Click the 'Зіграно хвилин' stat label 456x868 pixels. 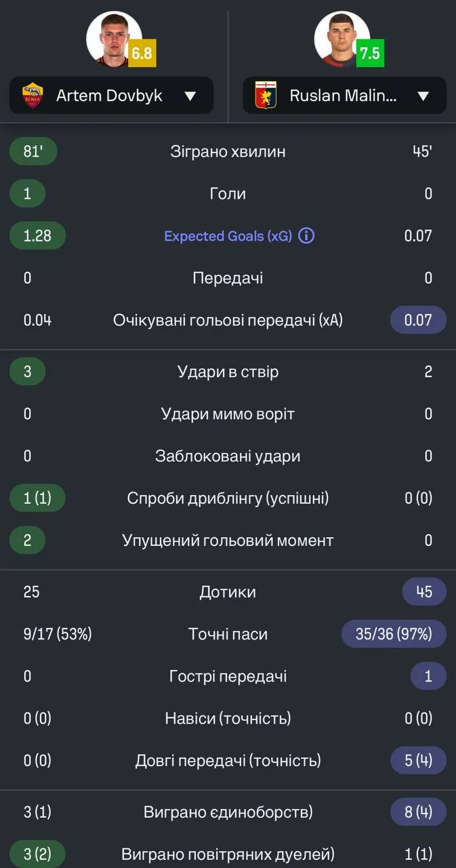(228, 151)
